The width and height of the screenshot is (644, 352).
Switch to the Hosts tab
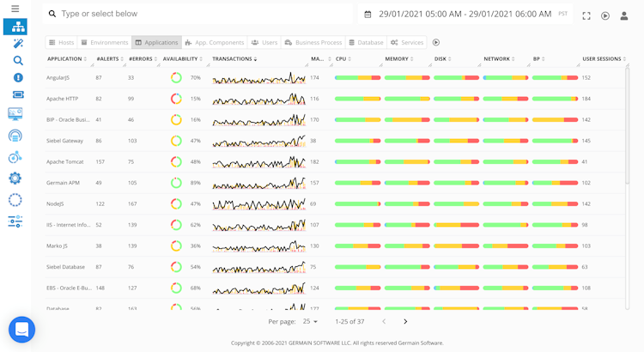(x=62, y=42)
